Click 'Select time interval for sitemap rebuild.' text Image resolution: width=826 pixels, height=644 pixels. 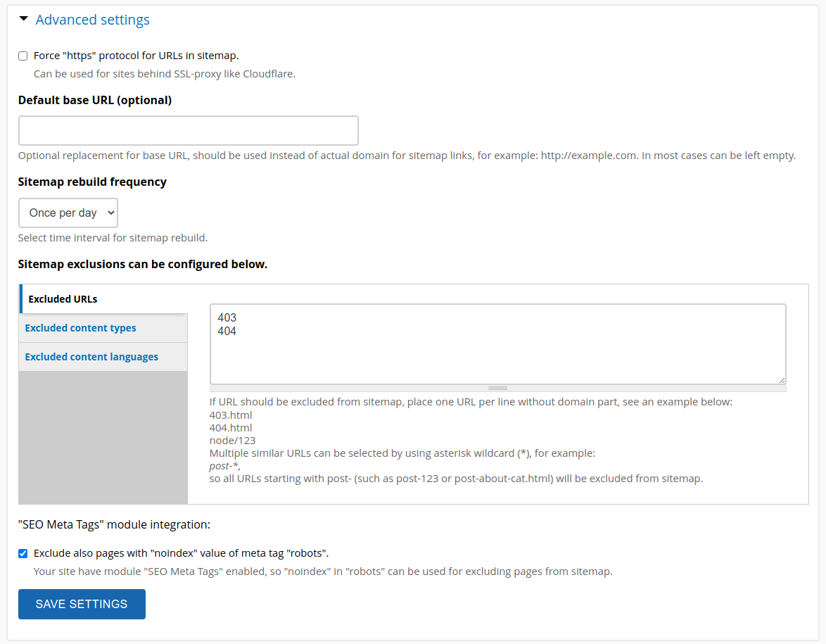tap(113, 238)
